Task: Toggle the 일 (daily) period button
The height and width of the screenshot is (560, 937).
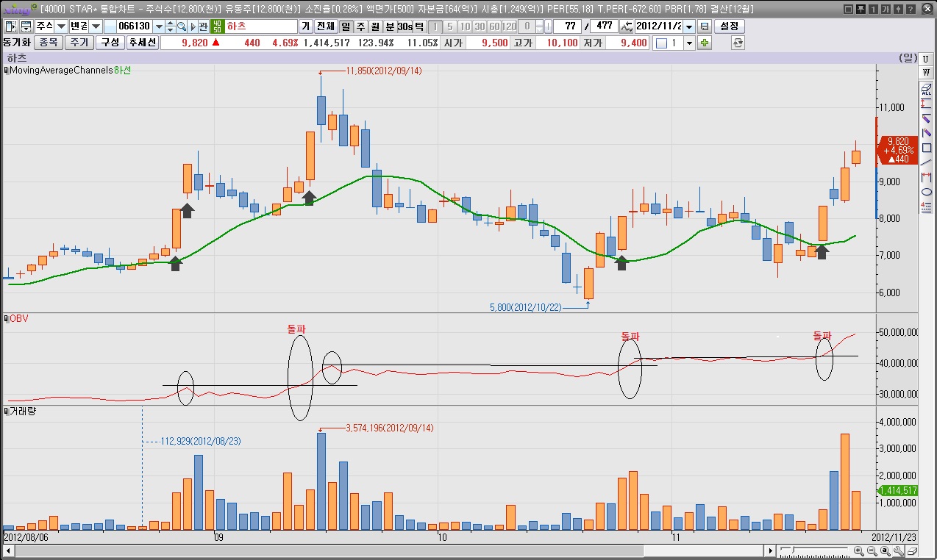Action: coord(345,26)
